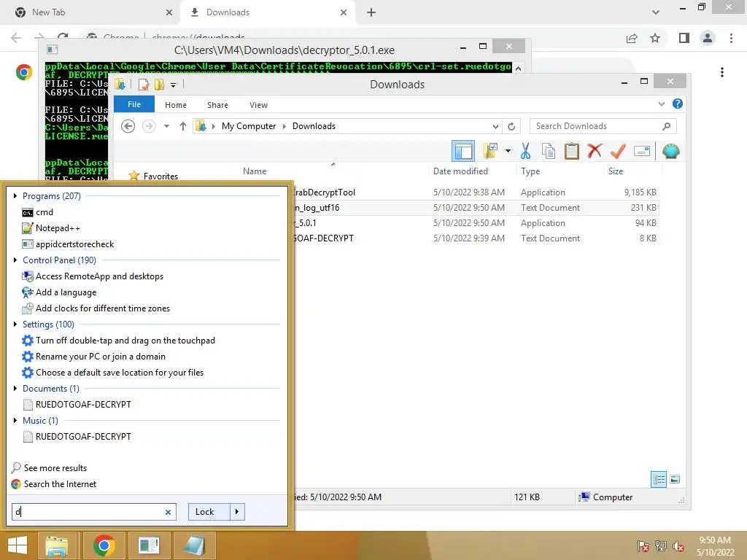Select My Computer in address breadcrumb

pyautogui.click(x=248, y=126)
